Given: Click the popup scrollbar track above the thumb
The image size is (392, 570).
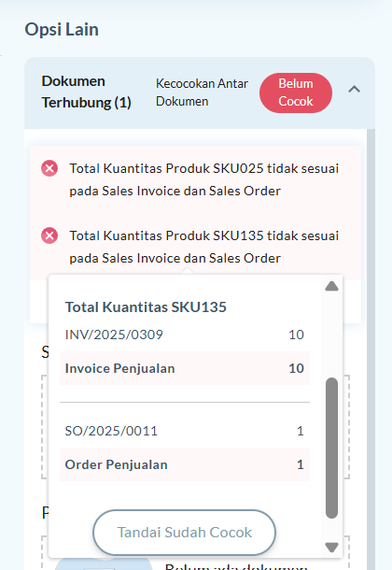Looking at the screenshot, I should (331, 335).
